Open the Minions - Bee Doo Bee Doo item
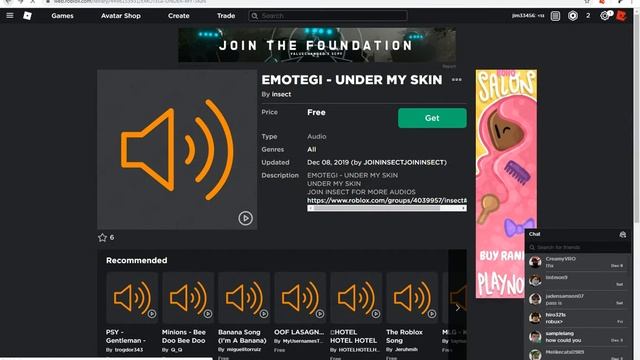640x360 pixels. pos(184,336)
